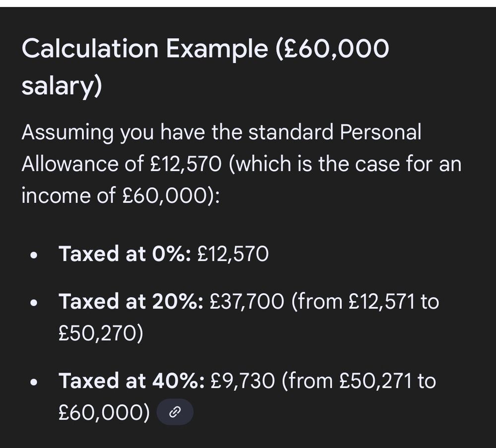Click the bold 'Taxed at 20%:' label
Image resolution: width=496 pixels, height=448 pixels.
[131, 301]
